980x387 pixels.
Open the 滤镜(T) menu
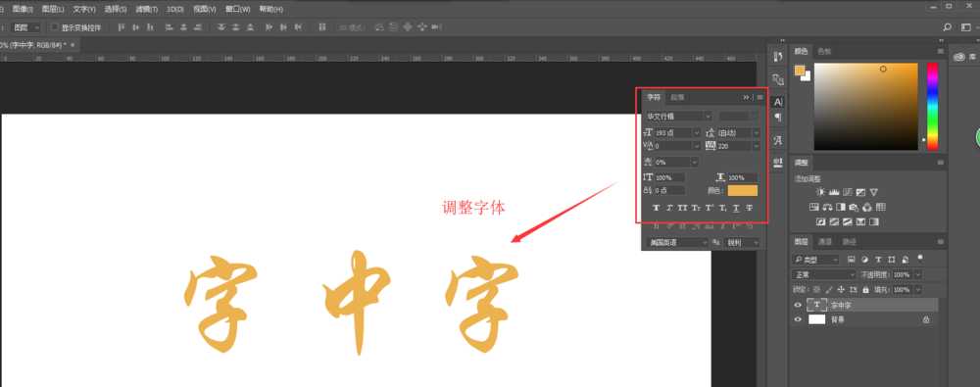(x=146, y=10)
